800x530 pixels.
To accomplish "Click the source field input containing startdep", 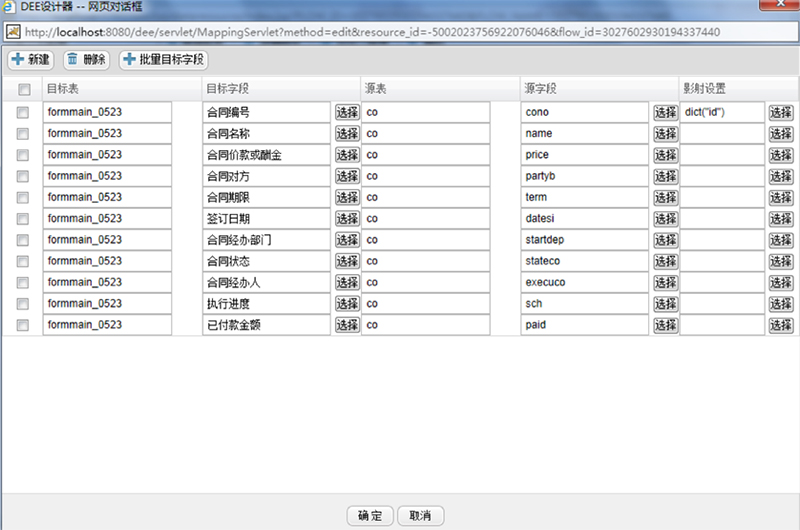I will pyautogui.click(x=585, y=240).
